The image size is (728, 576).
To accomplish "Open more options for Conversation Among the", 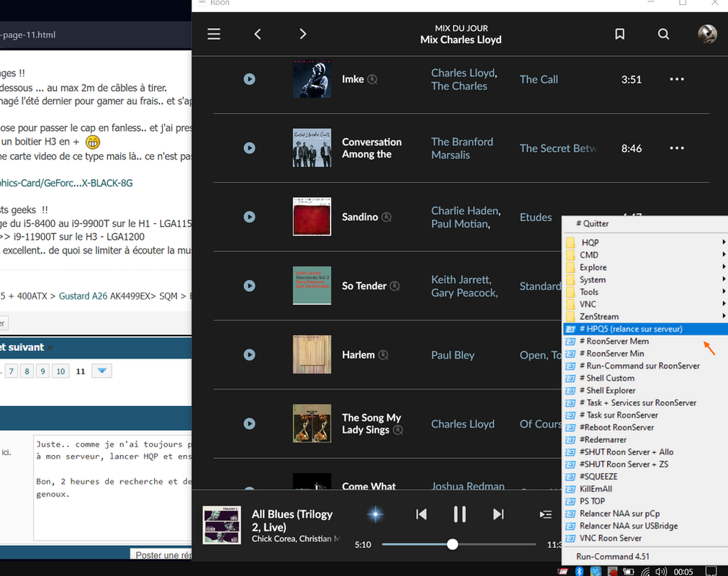I will pyautogui.click(x=676, y=148).
